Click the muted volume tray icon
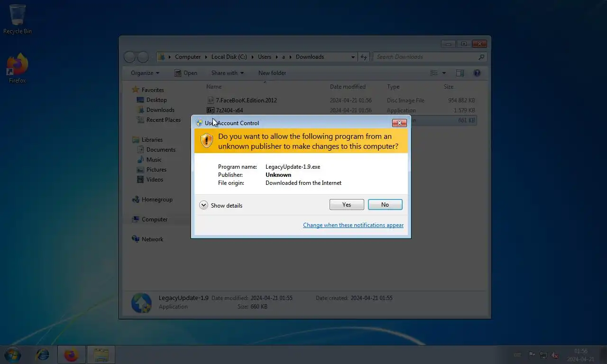The width and height of the screenshot is (607, 364). click(x=554, y=355)
